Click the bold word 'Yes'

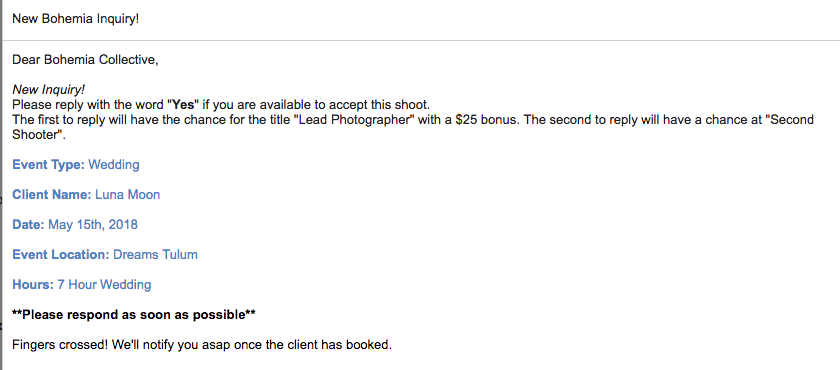[183, 104]
